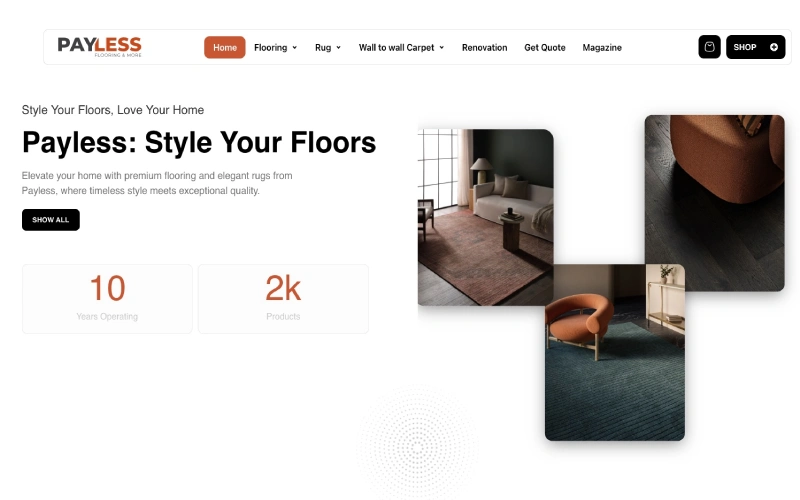The height and width of the screenshot is (500, 800).
Task: Expand the Rug menu chevron
Action: pos(338,47)
